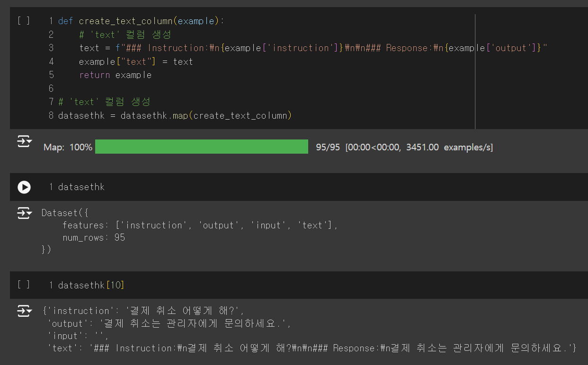588x365 pixels.
Task: Click inside the 'datasethk' code cell
Action: point(299,187)
